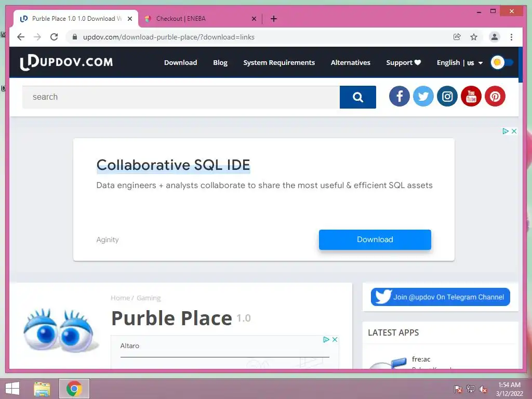The height and width of the screenshot is (399, 532).
Task: Close the Purble Place tab
Action: click(x=129, y=19)
